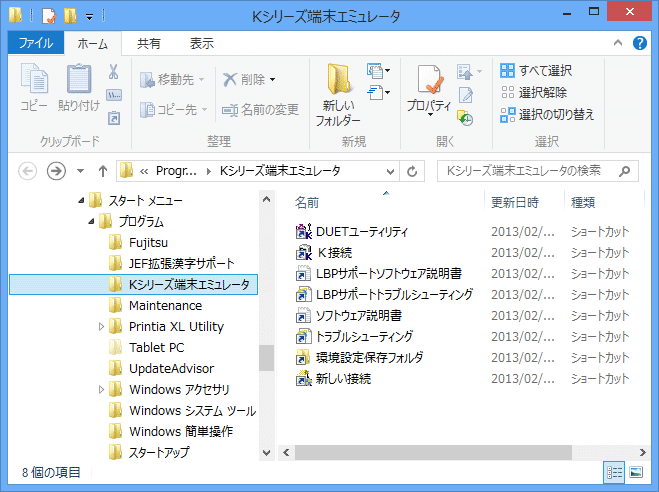Click すべて選択 (Select all)
The height and width of the screenshot is (492, 659).
pos(536,71)
